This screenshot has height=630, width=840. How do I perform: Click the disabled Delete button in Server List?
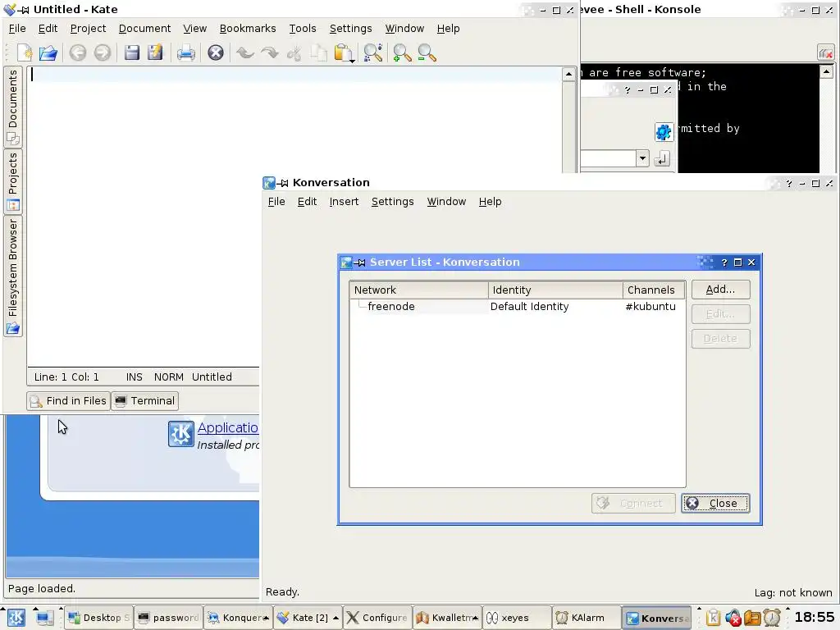[x=720, y=339]
